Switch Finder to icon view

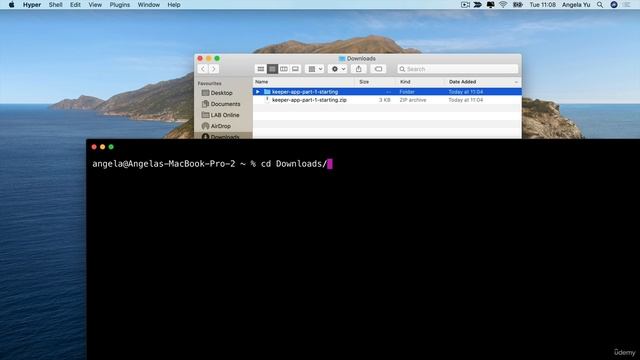[x=260, y=69]
